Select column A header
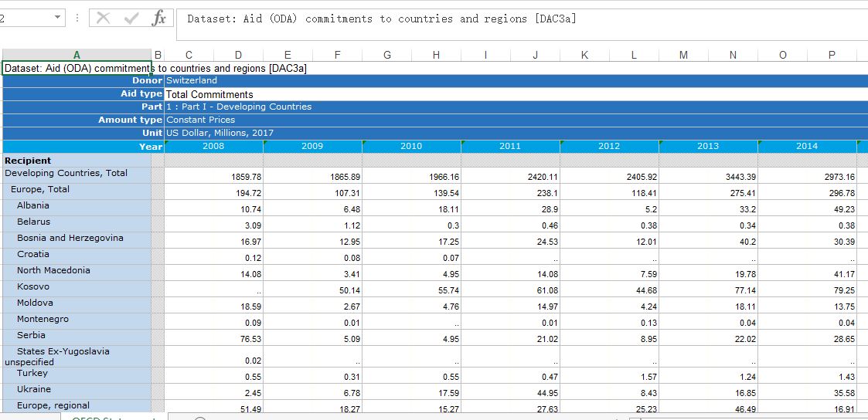Screen dimensions: 868x420 click(77, 55)
